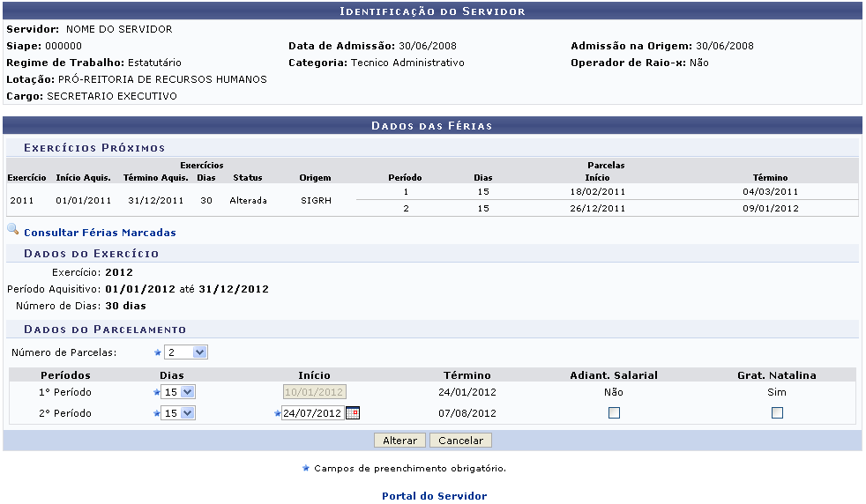
Task: Enable Grat. Natalina for 2º Período
Action: tap(777, 412)
